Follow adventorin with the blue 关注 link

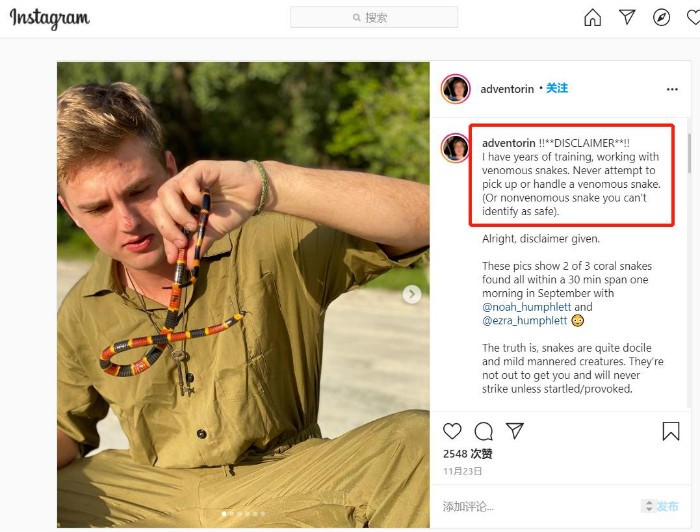tap(557, 88)
